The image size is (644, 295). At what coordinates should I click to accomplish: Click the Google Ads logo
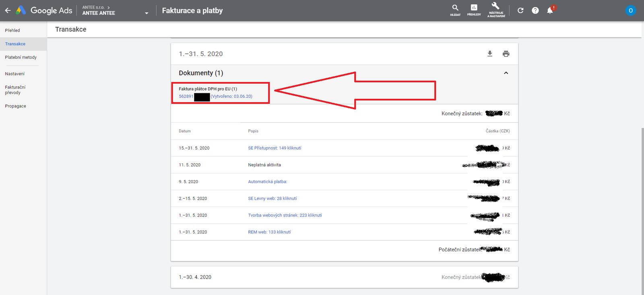point(44,10)
